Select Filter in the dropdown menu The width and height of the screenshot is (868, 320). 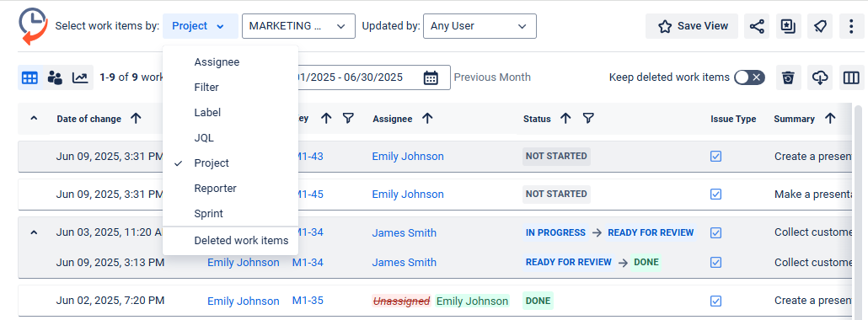(x=231, y=88)
